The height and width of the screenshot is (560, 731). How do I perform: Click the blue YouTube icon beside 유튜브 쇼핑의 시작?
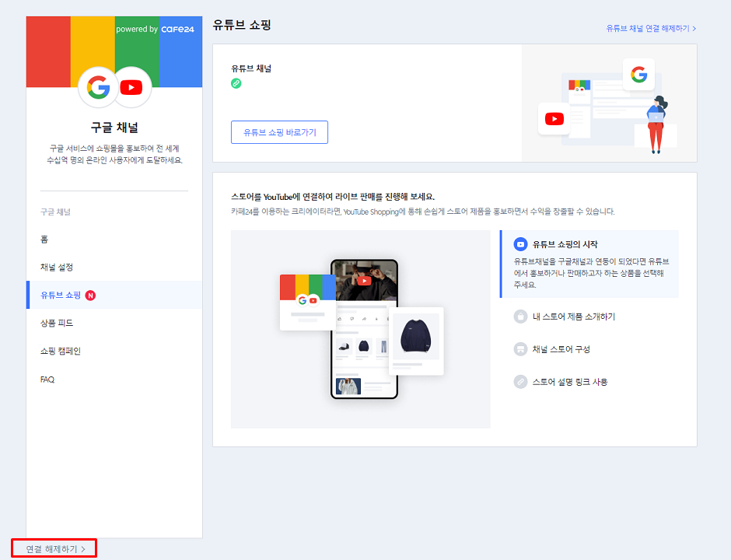point(520,244)
